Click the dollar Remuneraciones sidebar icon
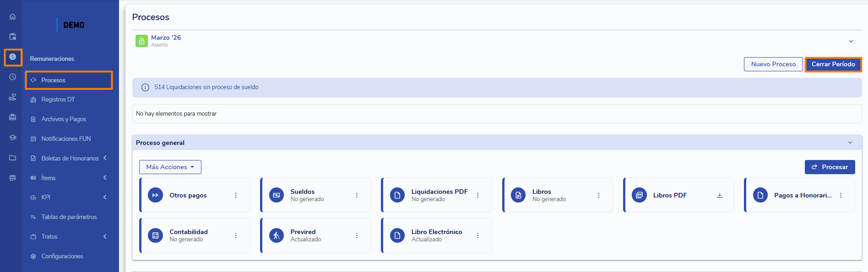Viewport: 868px width, 272px height. (x=13, y=57)
